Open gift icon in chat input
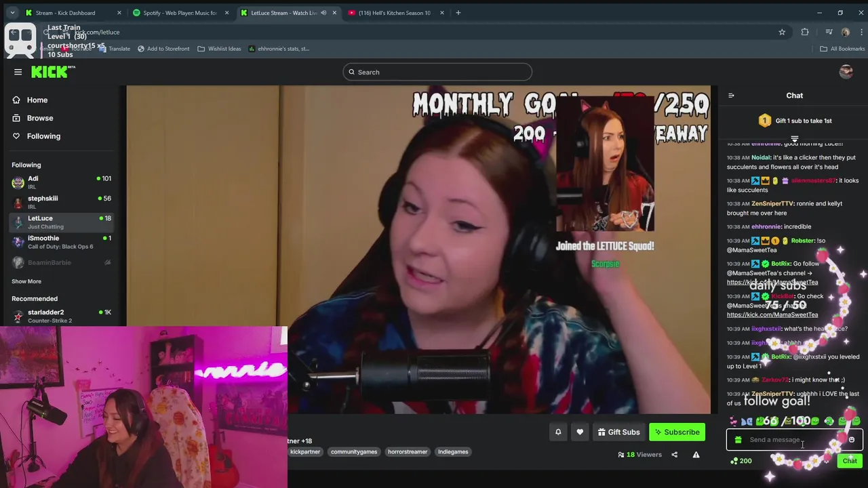Viewport: 868px width, 488px height. pyautogui.click(x=738, y=440)
